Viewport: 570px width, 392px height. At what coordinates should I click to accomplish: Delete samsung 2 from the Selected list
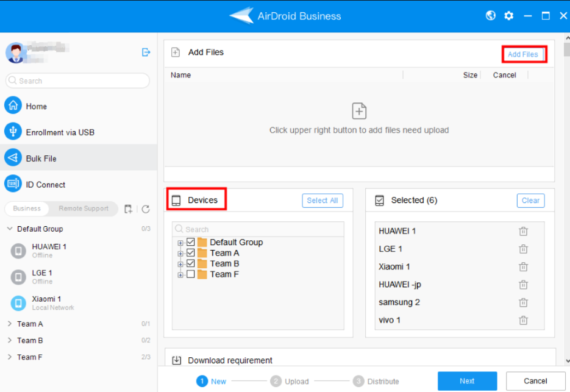point(523,302)
